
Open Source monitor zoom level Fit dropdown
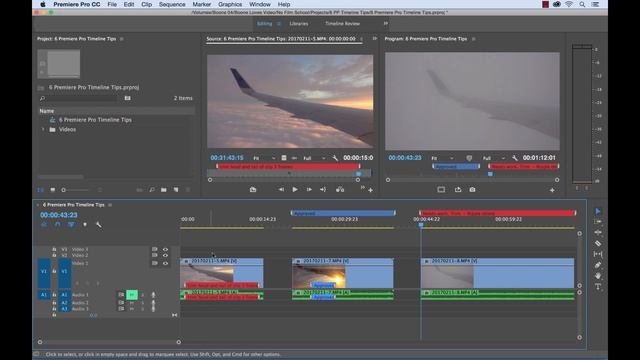[x=264, y=158]
